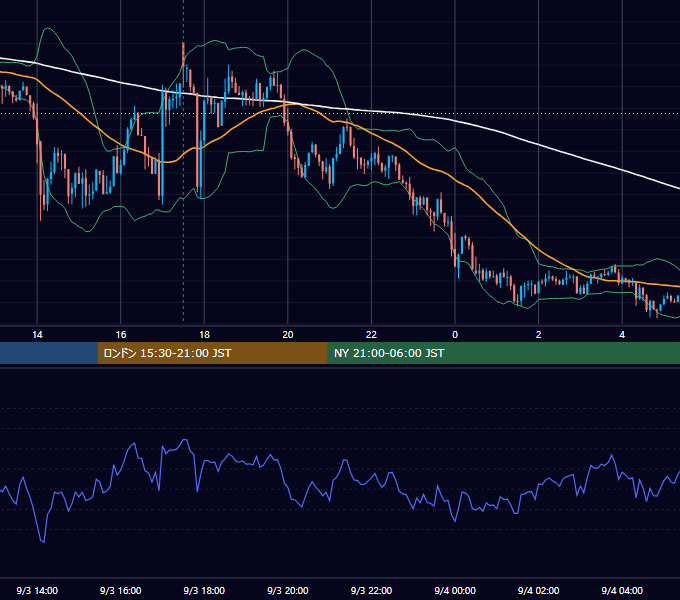
Task: Click the 9/3 22:00 label on indicator axis
Action: 371,590
